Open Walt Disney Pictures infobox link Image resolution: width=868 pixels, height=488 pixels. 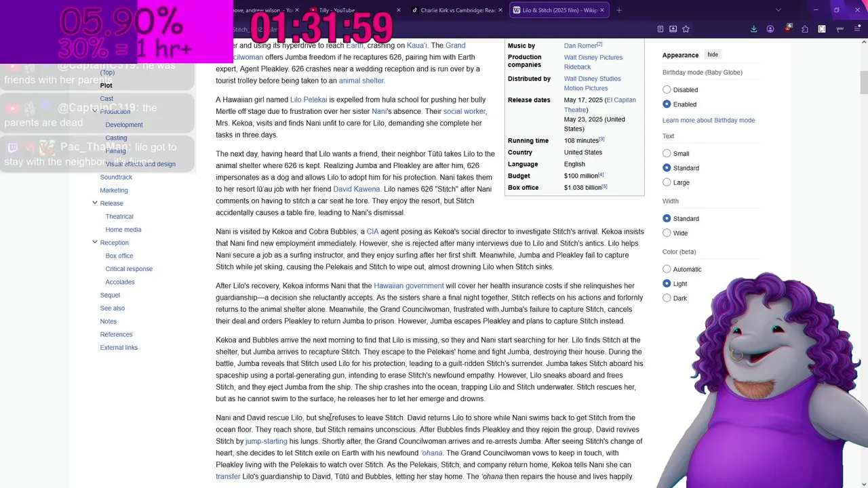click(x=593, y=58)
